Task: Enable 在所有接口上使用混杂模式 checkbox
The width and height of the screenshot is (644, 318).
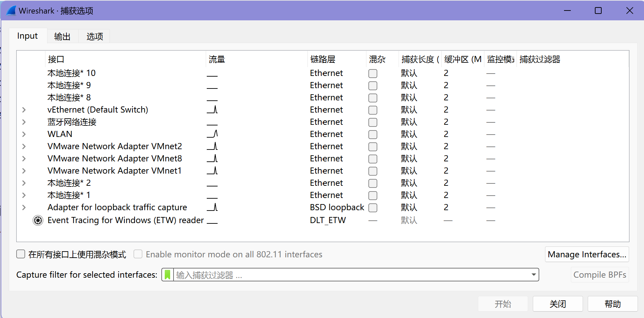Action: (x=21, y=254)
